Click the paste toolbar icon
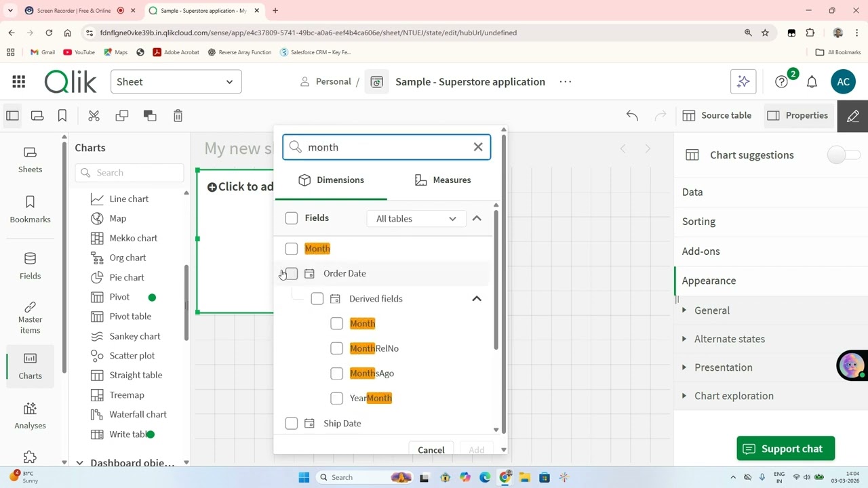This screenshot has height=488, width=868. click(150, 116)
